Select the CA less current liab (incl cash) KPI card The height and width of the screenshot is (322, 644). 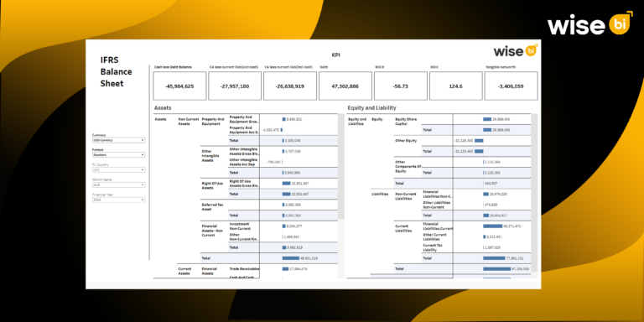[290, 86]
